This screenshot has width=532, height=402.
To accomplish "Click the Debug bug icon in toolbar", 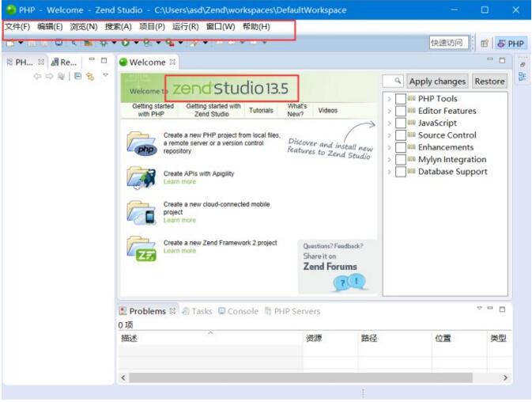I will click(x=104, y=43).
